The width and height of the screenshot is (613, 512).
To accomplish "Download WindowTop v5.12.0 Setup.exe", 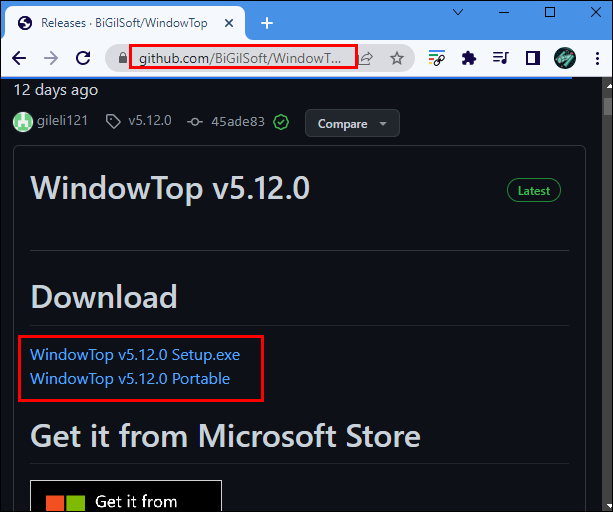I will tap(135, 355).
